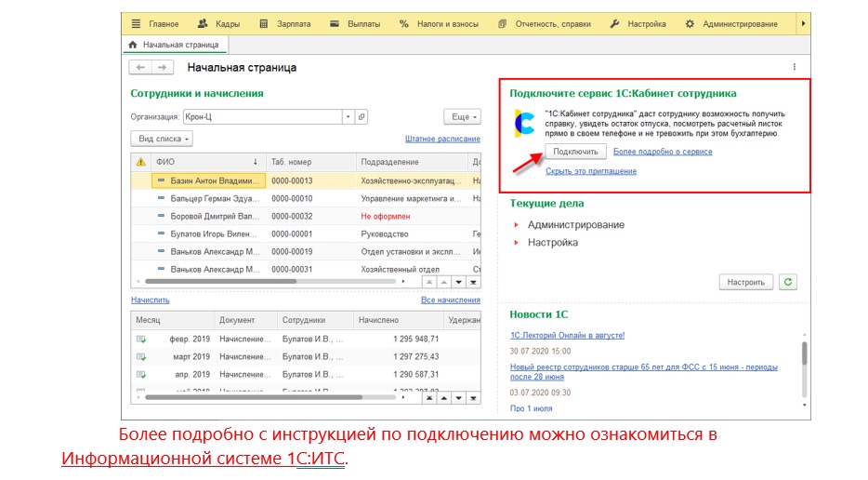Click the warning icon in the employee table header
This screenshot has width=868, height=480.
(140, 162)
